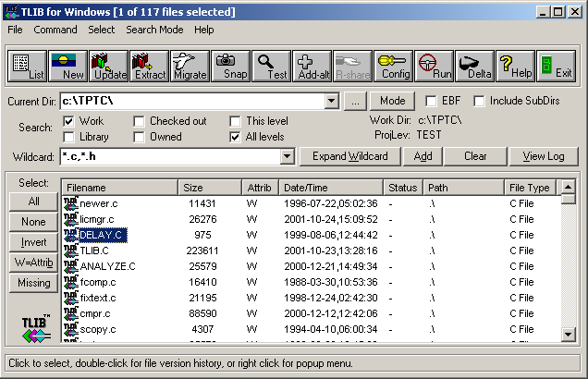588x379 pixels.
Task: Click the Migrate toolbar button
Action: (x=190, y=67)
